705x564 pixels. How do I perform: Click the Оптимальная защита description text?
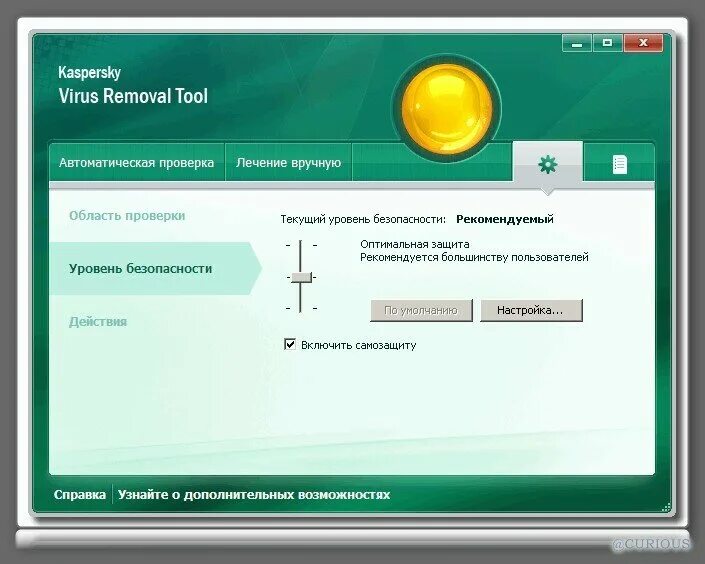click(x=415, y=244)
